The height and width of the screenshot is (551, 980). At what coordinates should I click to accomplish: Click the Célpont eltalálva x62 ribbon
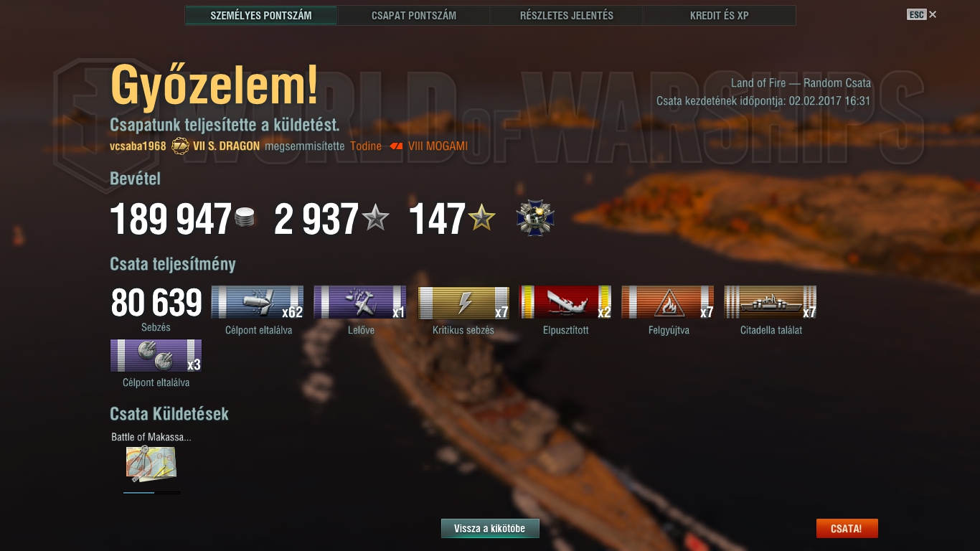click(x=257, y=302)
